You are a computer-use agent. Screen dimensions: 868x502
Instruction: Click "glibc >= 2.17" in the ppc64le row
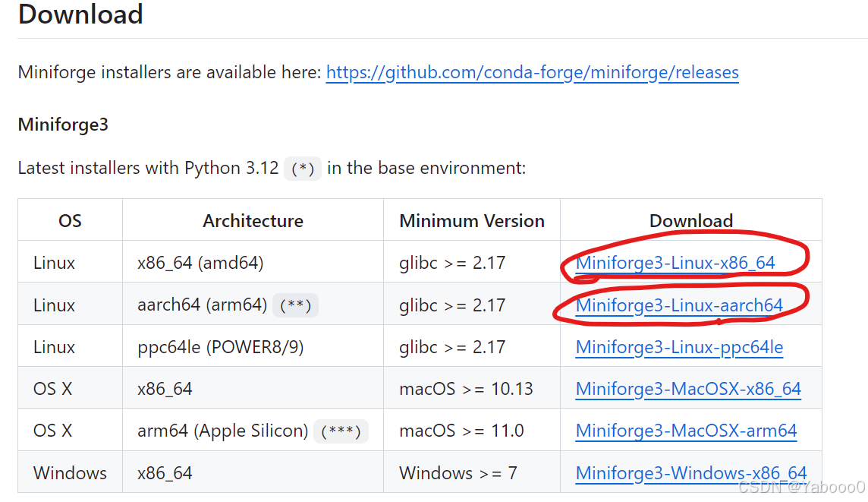(x=452, y=347)
